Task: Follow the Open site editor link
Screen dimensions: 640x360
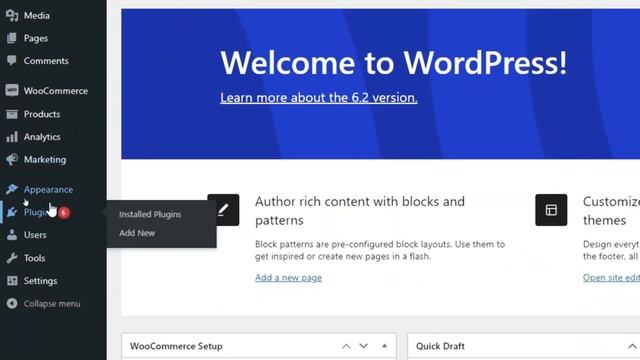Action: point(611,278)
